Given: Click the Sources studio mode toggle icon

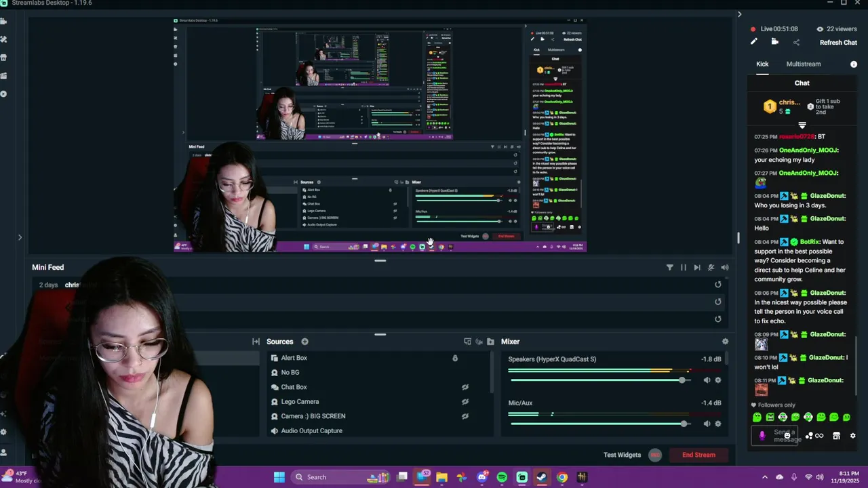Looking at the screenshot, I should [467, 342].
